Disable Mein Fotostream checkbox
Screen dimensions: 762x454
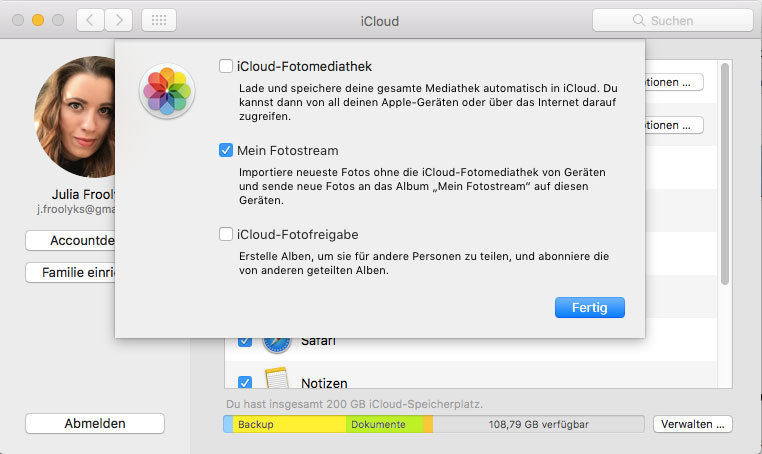pyautogui.click(x=225, y=150)
